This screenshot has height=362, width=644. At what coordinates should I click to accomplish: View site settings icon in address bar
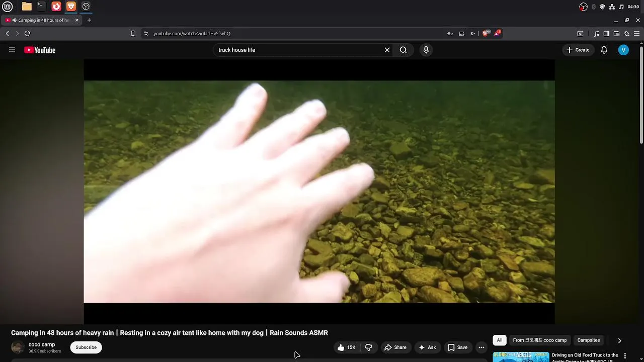(x=146, y=33)
